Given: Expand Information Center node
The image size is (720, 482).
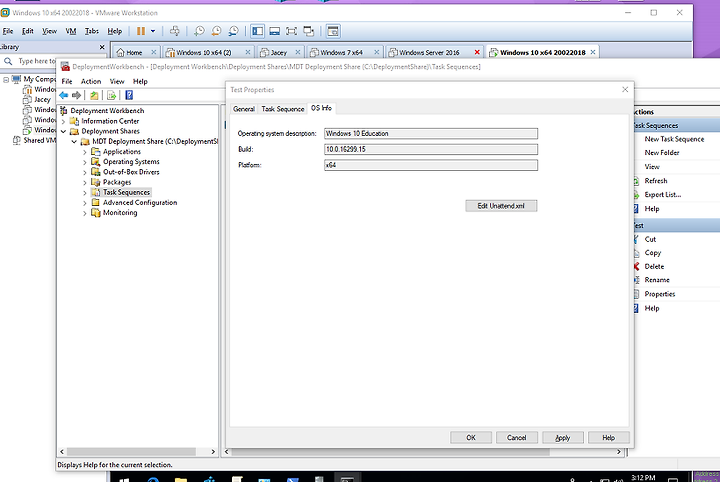Looking at the screenshot, I should (x=63, y=121).
